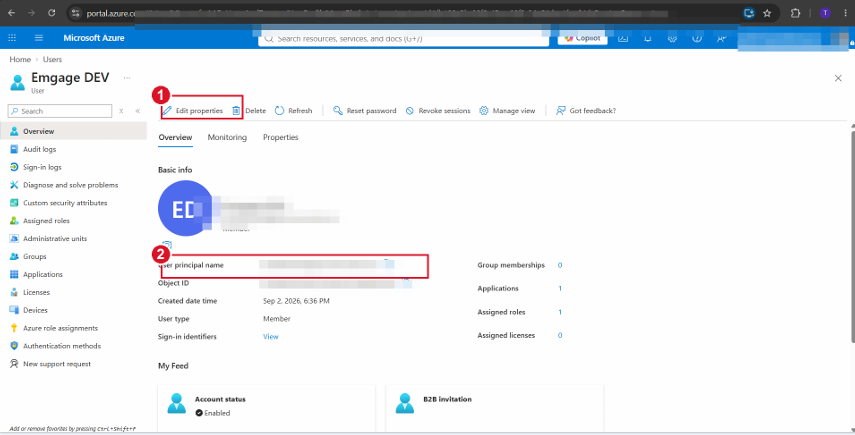Open the B2B invitation card

pos(494,406)
